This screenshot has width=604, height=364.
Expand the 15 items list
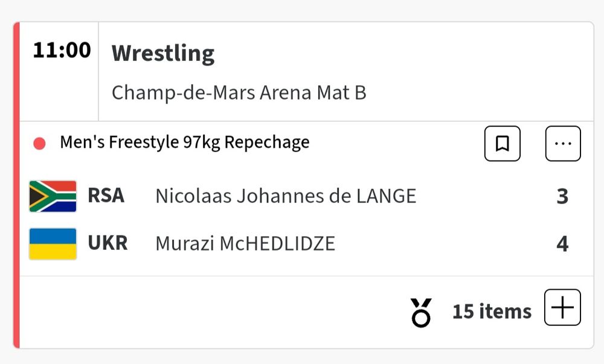[492, 310]
